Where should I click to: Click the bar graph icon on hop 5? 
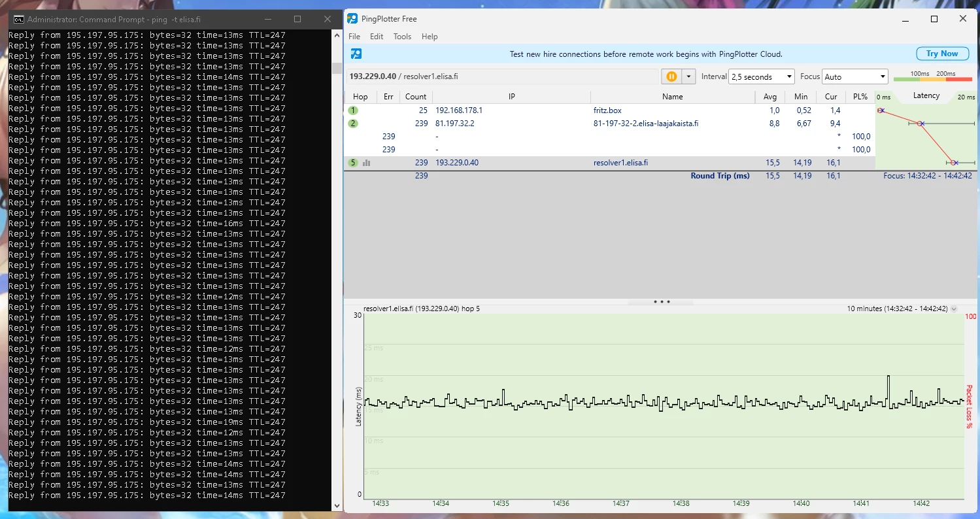pyautogui.click(x=366, y=163)
